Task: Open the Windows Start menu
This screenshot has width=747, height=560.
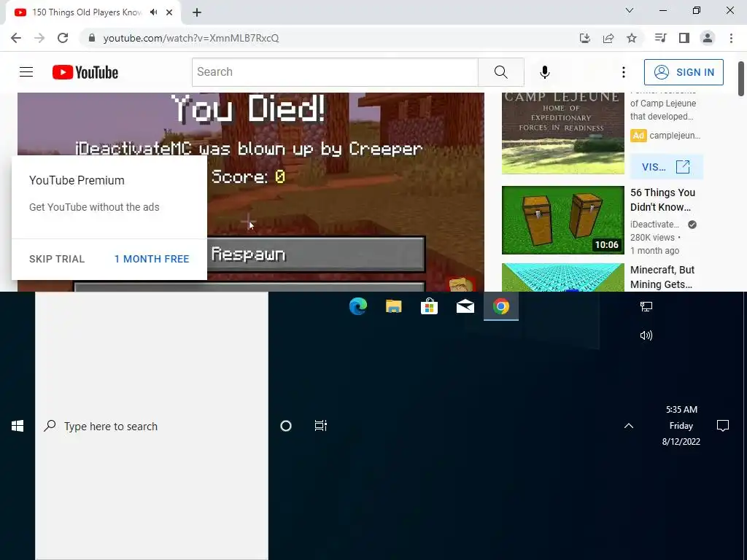Action: click(x=18, y=426)
